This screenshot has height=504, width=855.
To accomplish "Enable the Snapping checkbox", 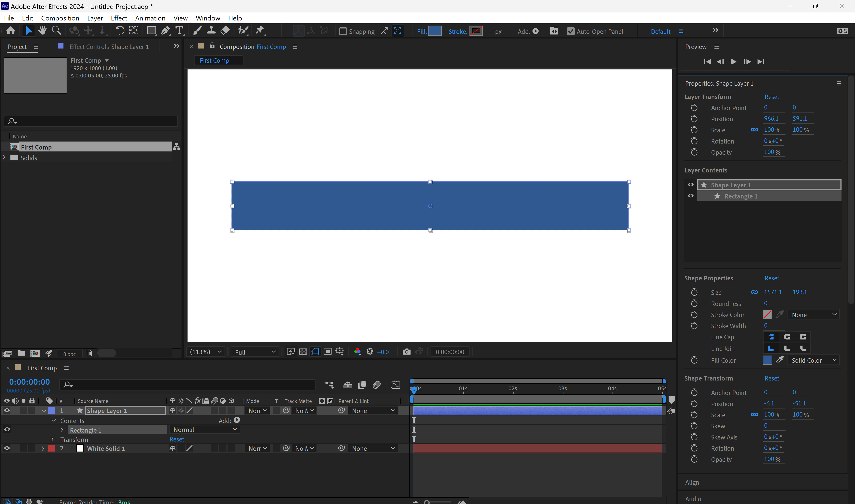I will click(343, 31).
